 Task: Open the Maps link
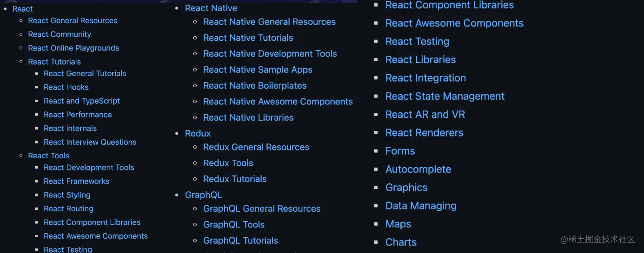point(398,224)
